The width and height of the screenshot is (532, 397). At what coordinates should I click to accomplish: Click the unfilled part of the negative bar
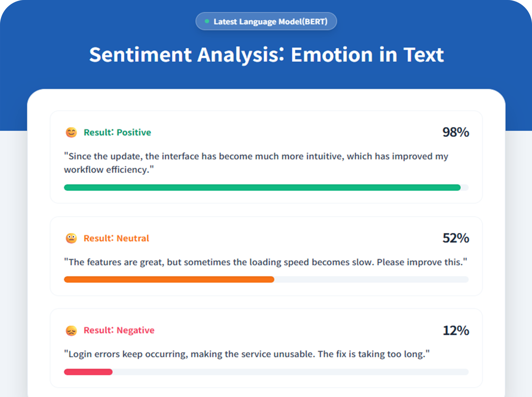click(x=291, y=372)
